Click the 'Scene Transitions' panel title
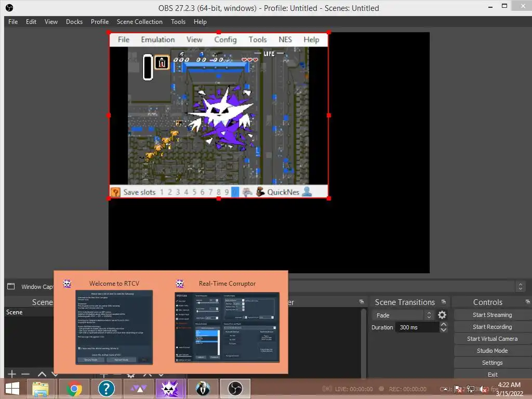Viewport: 532px width, 399px height. coord(405,302)
